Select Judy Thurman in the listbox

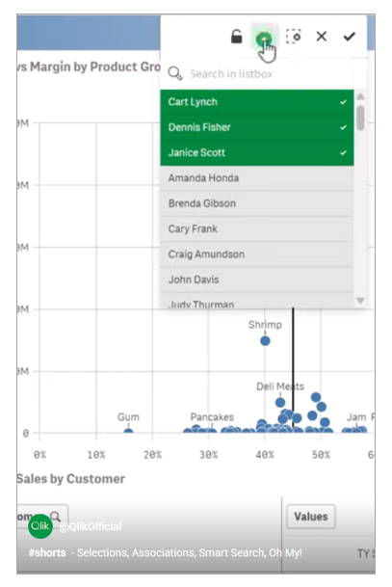click(257, 302)
